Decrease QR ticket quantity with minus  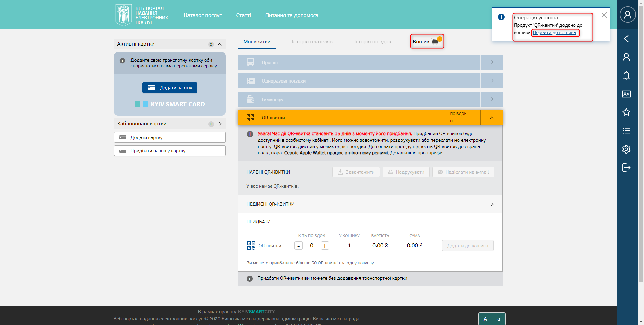298,246
